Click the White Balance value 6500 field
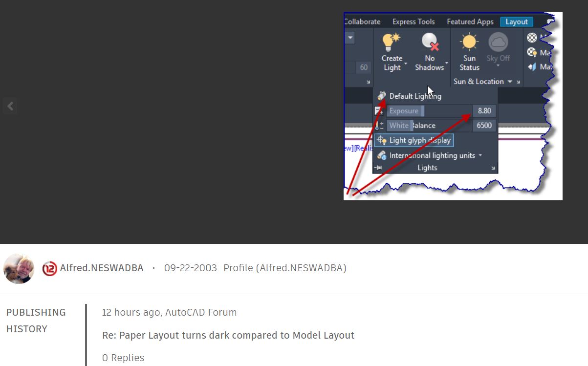 [x=484, y=125]
